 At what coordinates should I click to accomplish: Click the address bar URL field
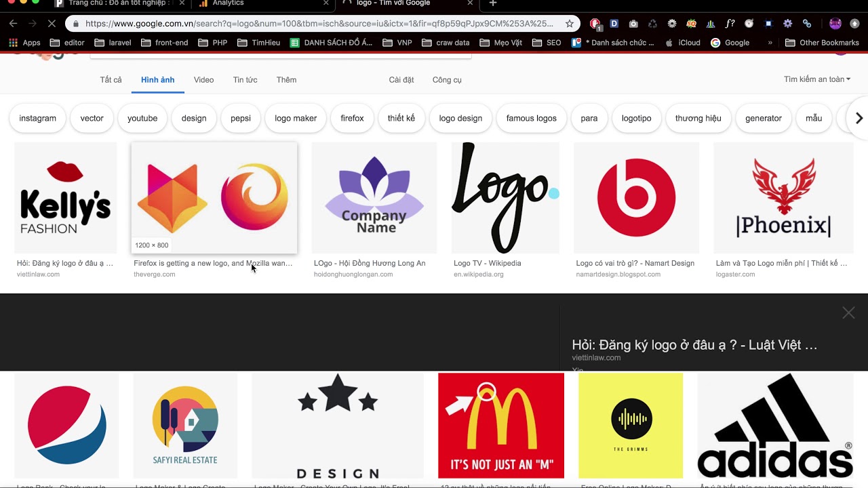[319, 23]
